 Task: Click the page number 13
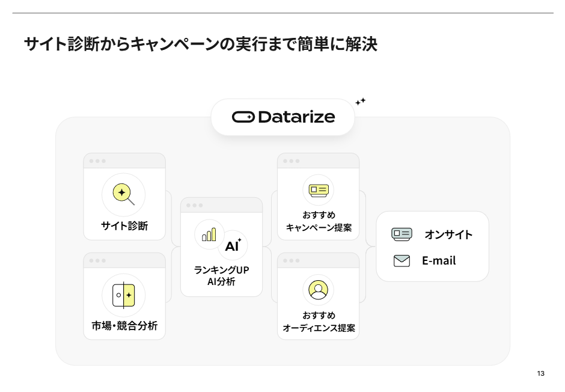click(x=540, y=373)
